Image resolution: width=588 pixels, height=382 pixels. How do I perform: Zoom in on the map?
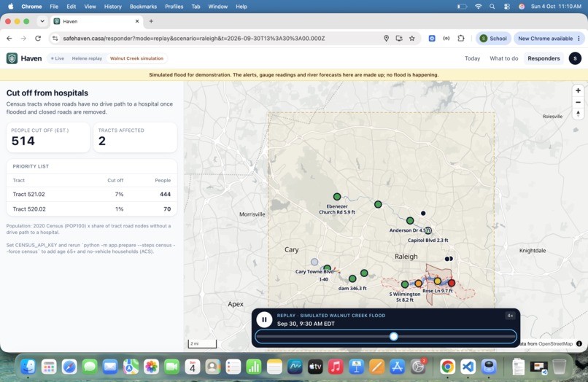coord(578,90)
